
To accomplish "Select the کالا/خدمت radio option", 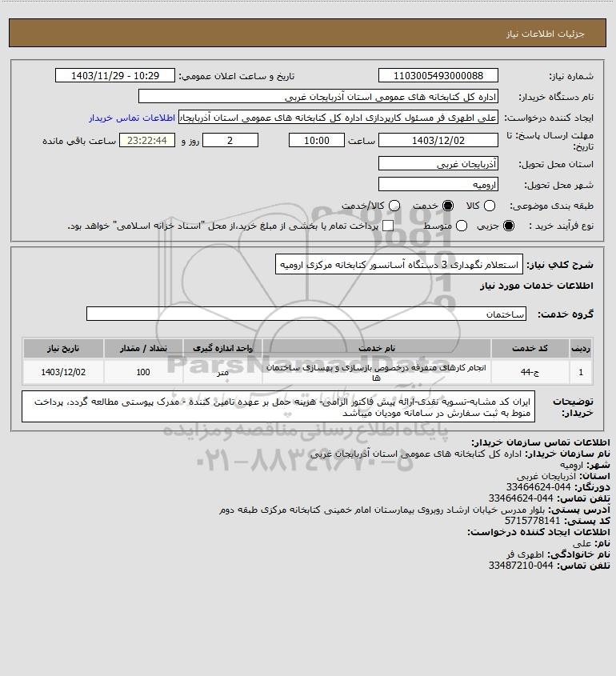I will [x=394, y=206].
